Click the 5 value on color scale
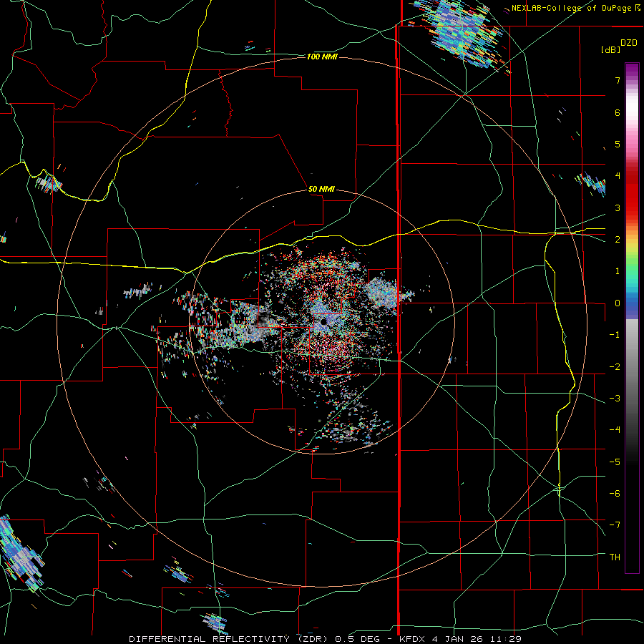This screenshot has width=644, height=644. click(618, 144)
